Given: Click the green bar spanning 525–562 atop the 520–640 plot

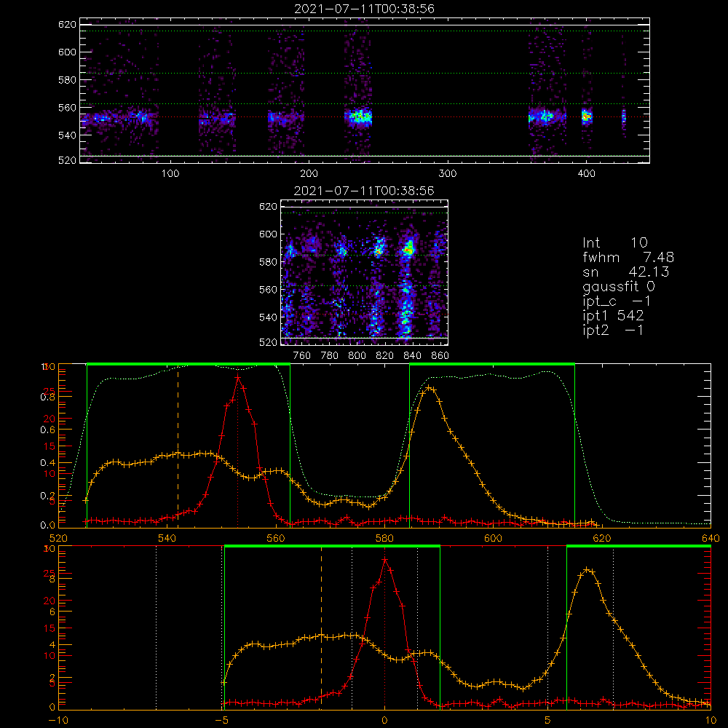Looking at the screenshot, I should 189,365.
